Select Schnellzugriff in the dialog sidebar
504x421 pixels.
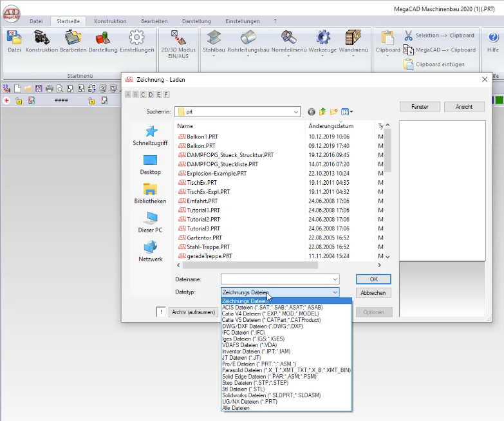point(150,135)
